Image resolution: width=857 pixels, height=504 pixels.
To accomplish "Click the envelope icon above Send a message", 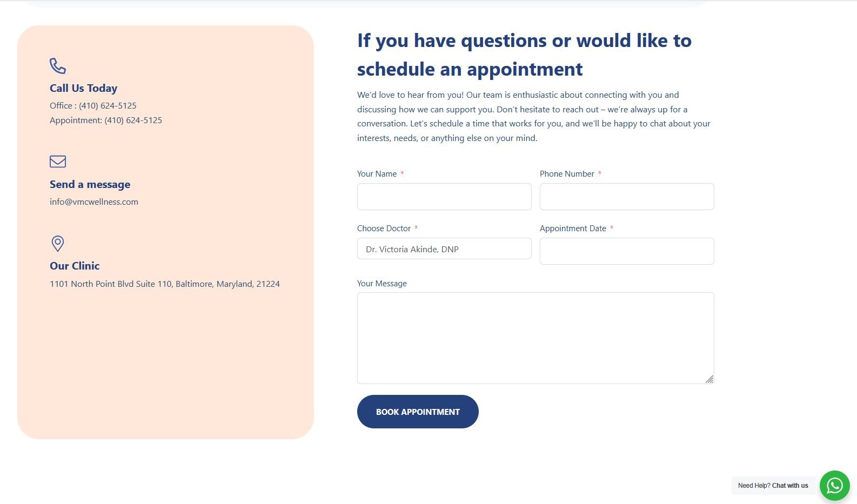I will [x=58, y=162].
